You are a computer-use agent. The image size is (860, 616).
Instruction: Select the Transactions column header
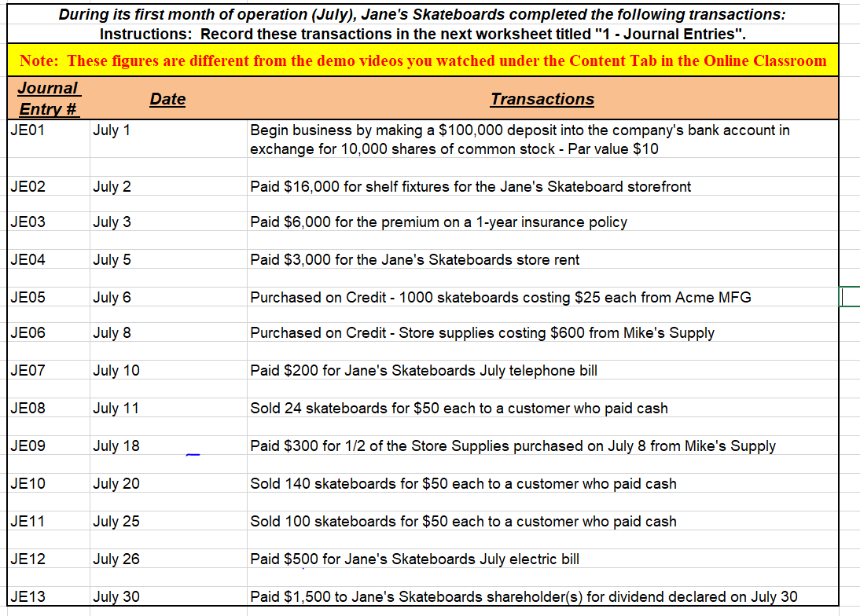click(541, 97)
